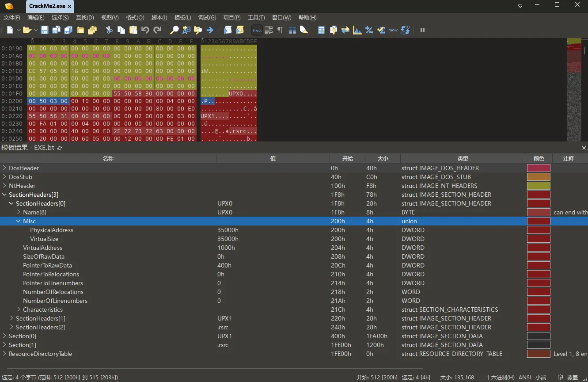The width and height of the screenshot is (588, 382).
Task: Click the Open file folder icon
Action: click(27, 30)
